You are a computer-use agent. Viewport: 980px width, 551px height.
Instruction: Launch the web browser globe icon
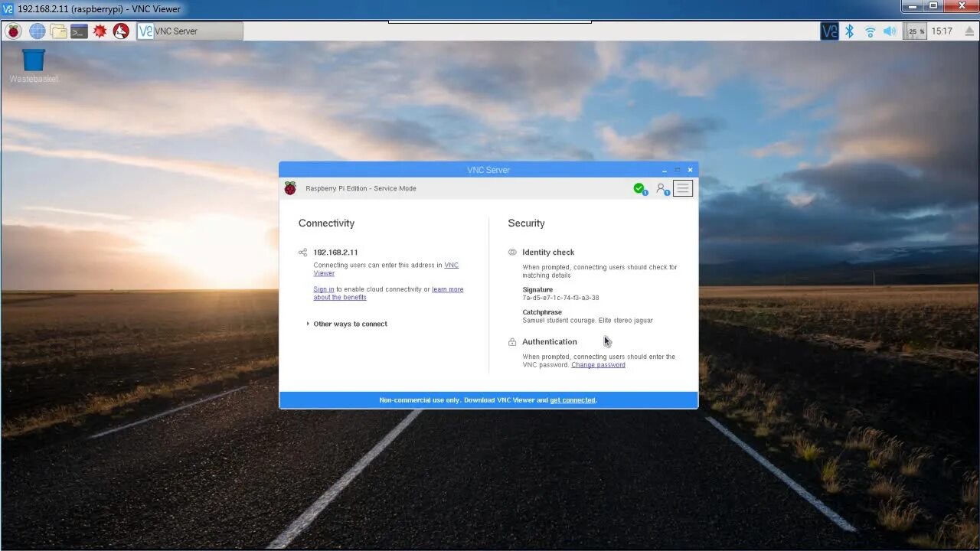coord(37,31)
